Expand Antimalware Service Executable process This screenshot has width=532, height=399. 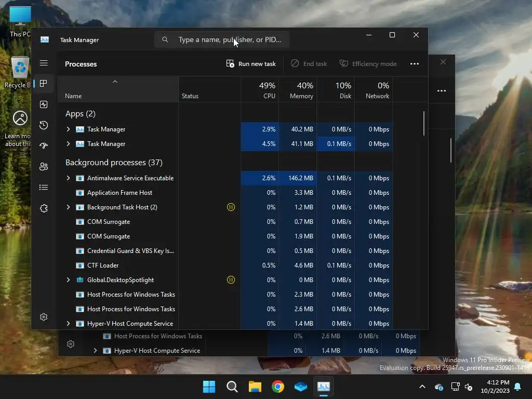68,178
